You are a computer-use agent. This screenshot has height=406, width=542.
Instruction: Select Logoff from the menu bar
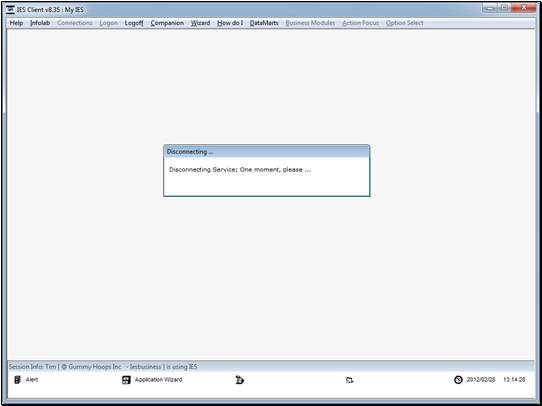(134, 23)
